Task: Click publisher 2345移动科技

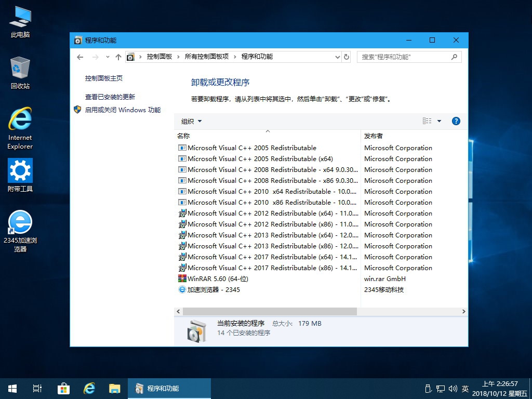Action: [x=384, y=290]
